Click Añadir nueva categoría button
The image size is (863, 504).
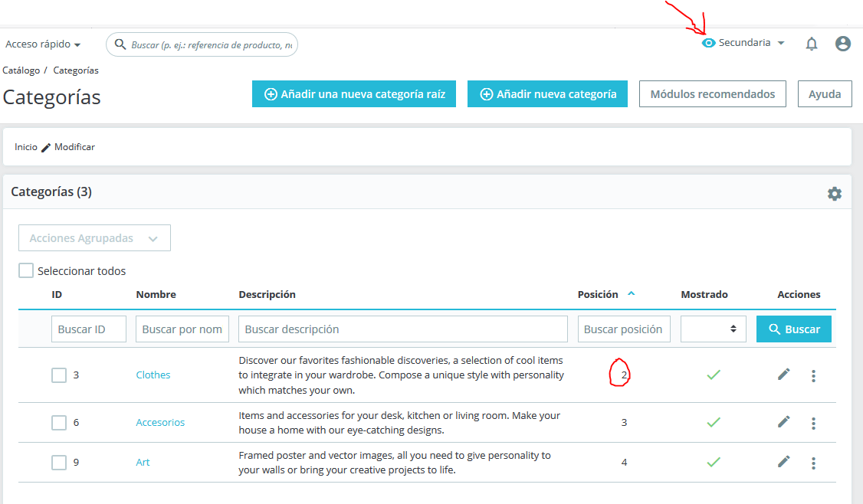click(547, 94)
